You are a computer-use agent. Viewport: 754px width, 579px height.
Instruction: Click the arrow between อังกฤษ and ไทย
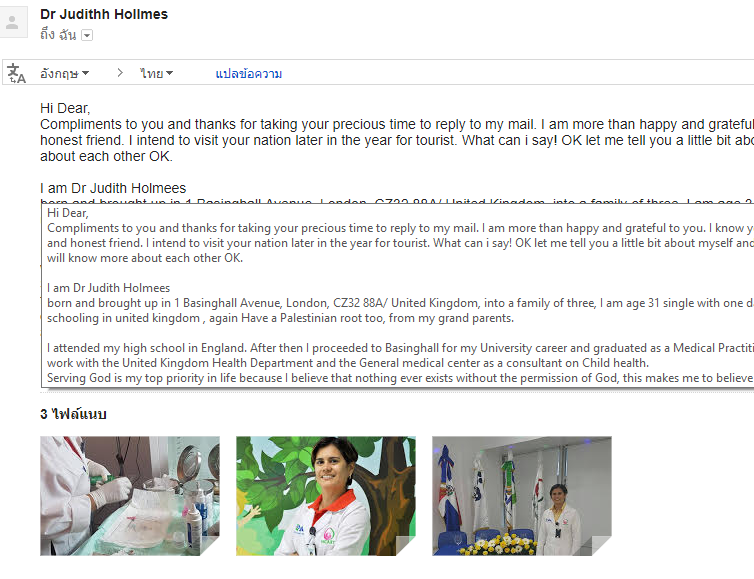point(120,73)
